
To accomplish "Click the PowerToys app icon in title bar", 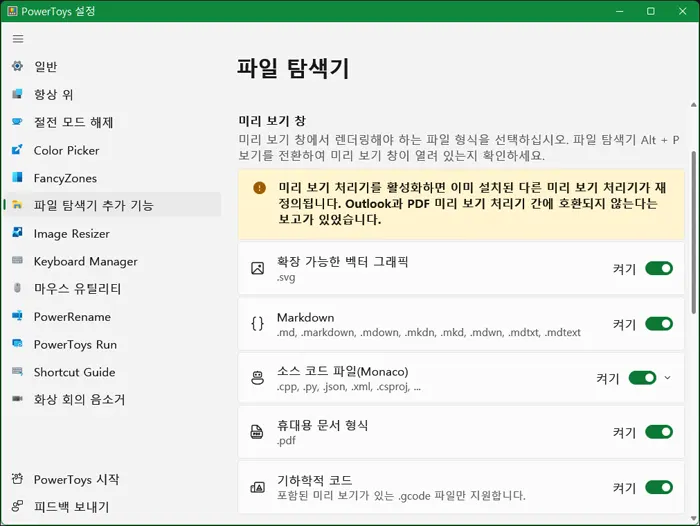I will point(12,11).
